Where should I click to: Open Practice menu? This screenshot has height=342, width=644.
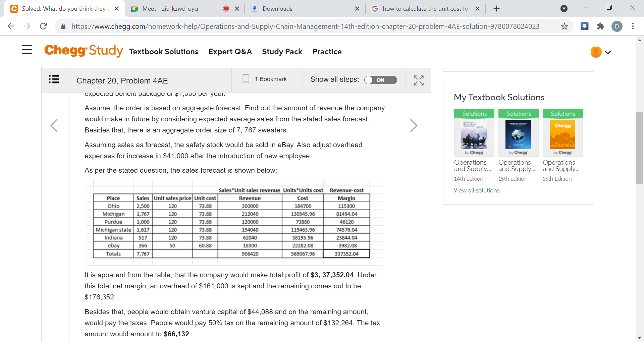tap(327, 52)
